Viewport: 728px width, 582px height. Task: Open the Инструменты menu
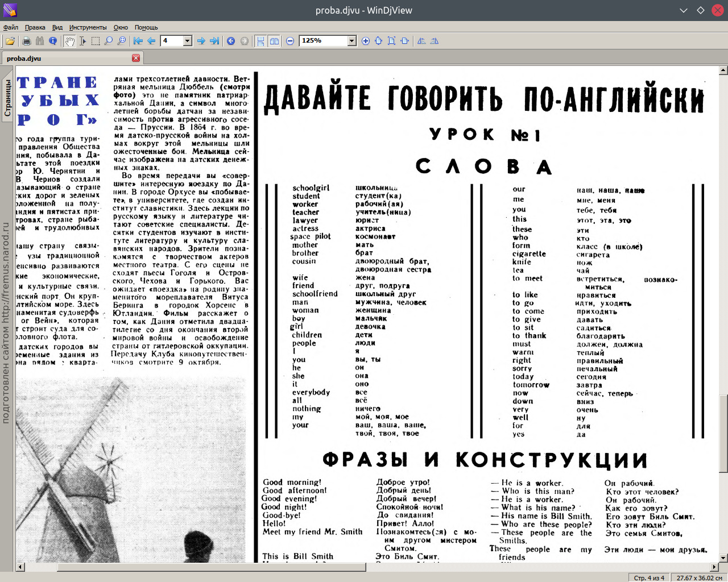click(x=88, y=27)
